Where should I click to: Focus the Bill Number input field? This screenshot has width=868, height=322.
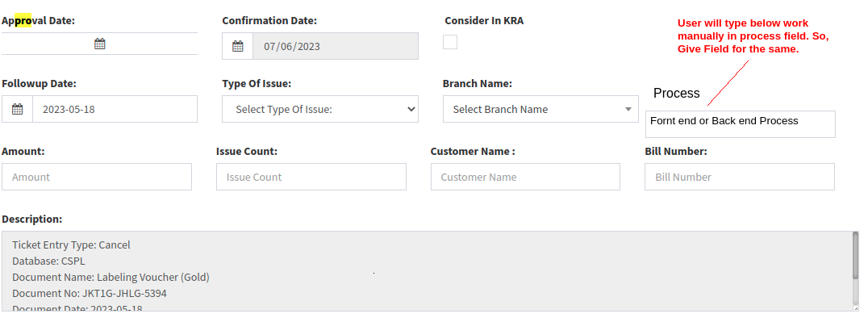pos(740,177)
